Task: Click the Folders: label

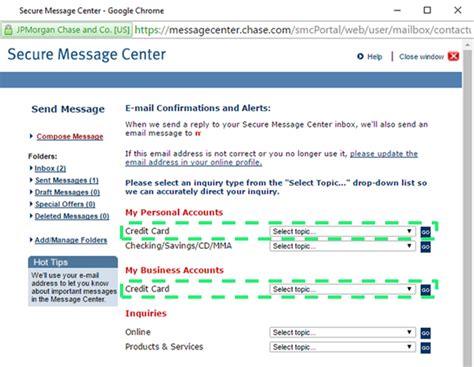Action: (42, 156)
